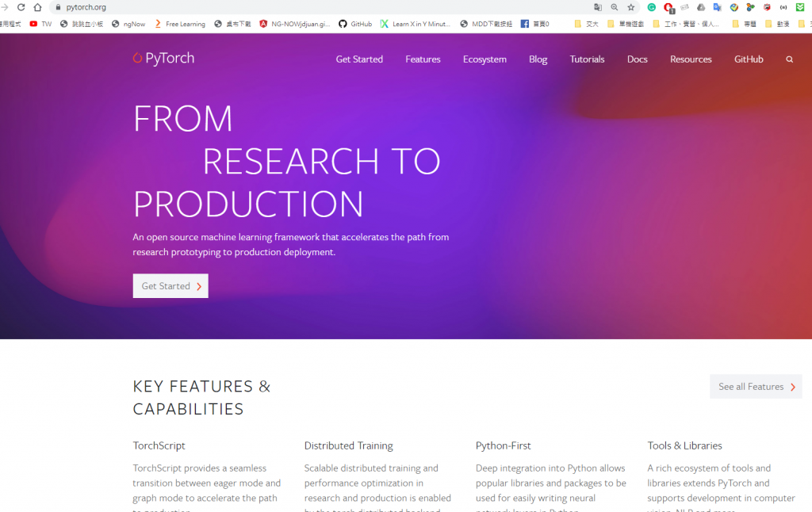Click the PyTorch logo
This screenshot has width=812, height=512.
[163, 58]
